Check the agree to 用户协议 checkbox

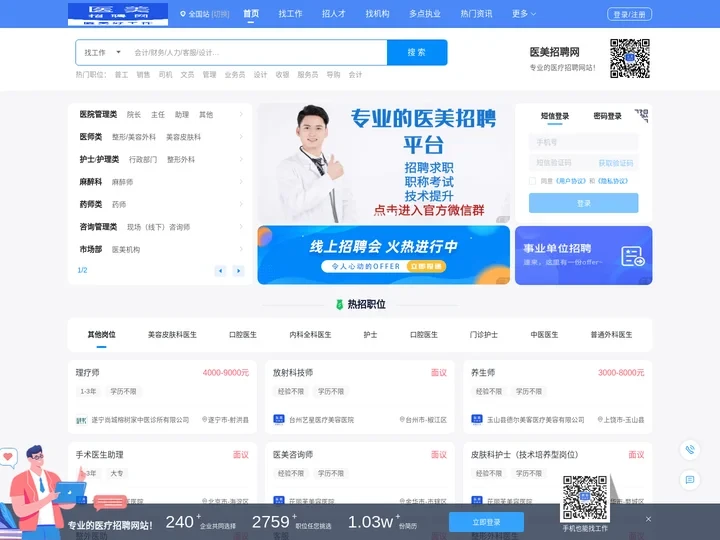point(533,181)
